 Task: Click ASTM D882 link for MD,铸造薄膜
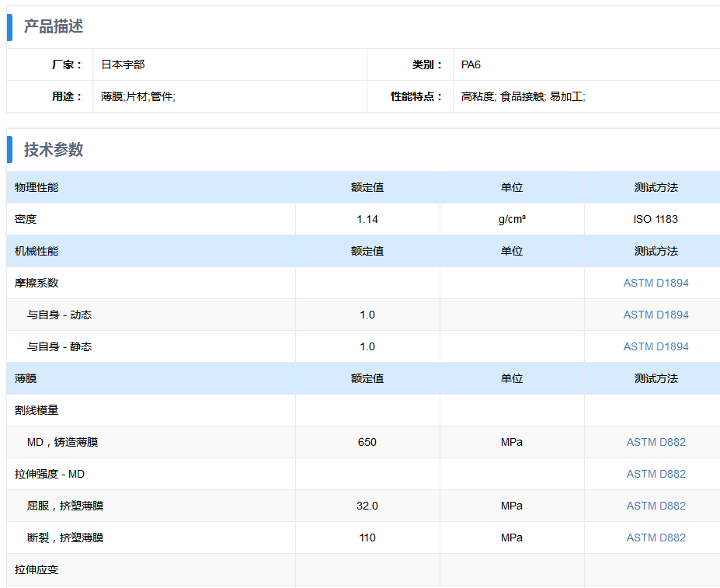(656, 442)
